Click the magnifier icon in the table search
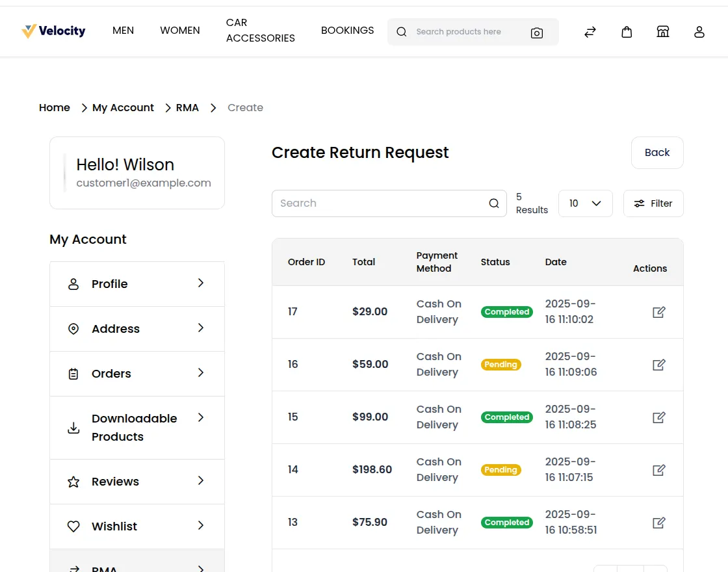 coord(494,203)
